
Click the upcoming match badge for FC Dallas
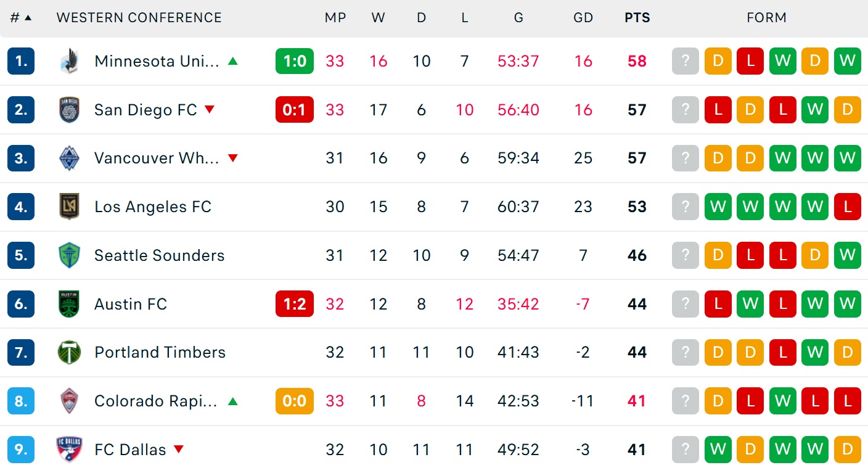[686, 450]
